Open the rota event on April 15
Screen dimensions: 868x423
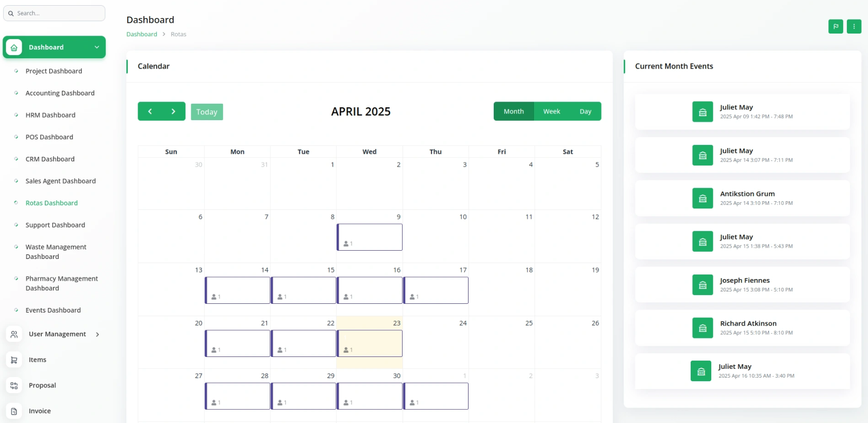(x=304, y=290)
